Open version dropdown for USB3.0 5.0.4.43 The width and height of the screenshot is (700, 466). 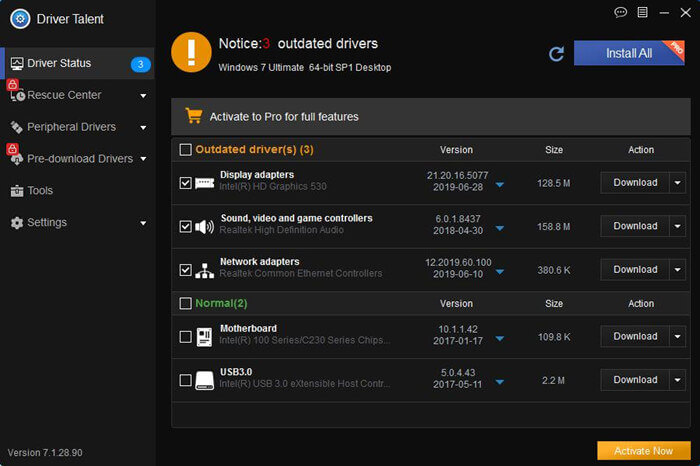point(500,382)
